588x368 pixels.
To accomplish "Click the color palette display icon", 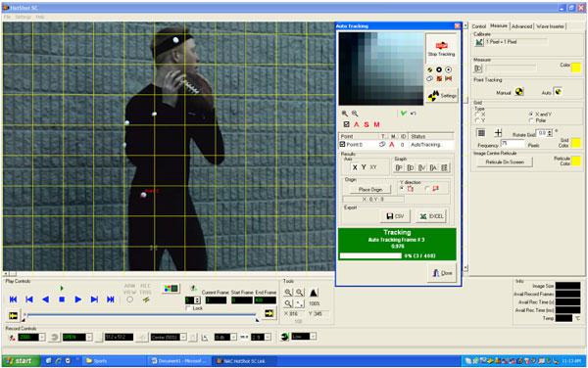I will (171, 289).
